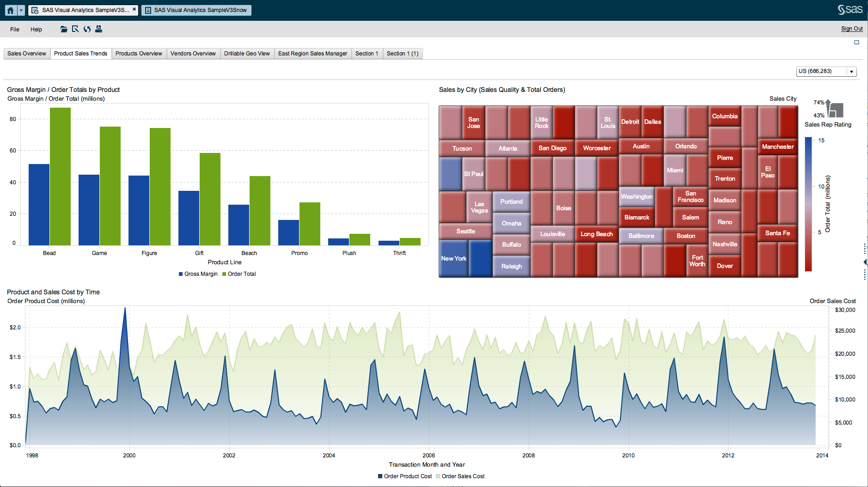The image size is (868, 487).
Task: Switch to the Vendors Overview tab
Action: point(193,53)
